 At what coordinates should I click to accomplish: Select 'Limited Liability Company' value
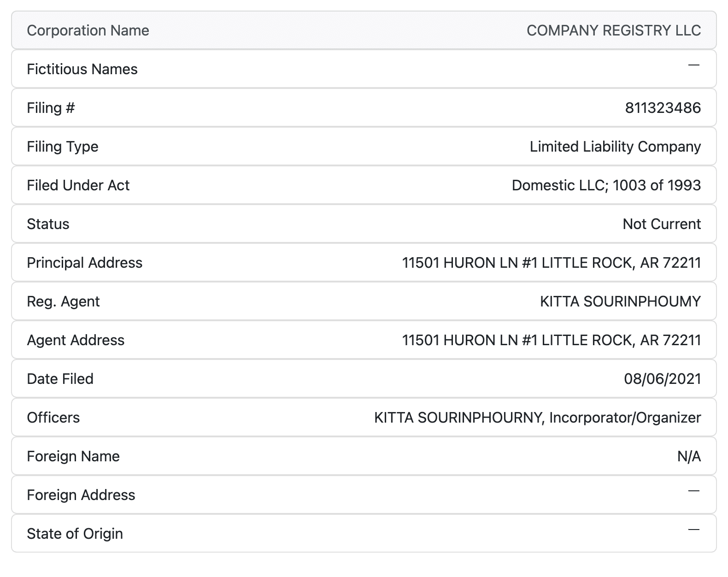point(615,147)
